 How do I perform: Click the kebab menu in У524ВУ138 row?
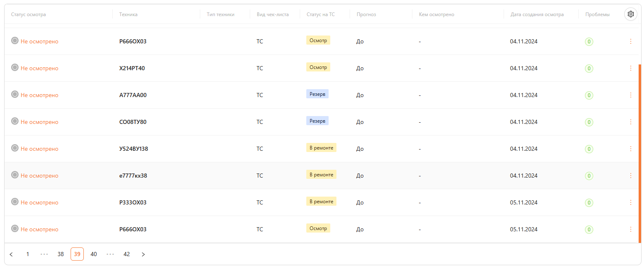630,149
